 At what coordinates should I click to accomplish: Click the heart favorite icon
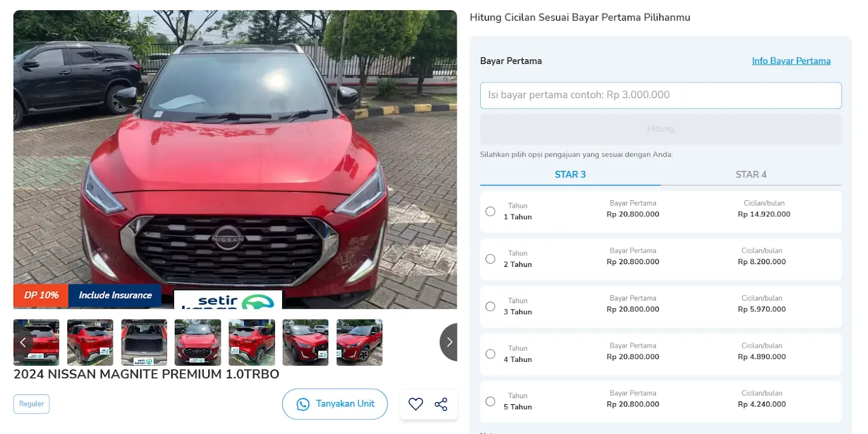(x=416, y=404)
